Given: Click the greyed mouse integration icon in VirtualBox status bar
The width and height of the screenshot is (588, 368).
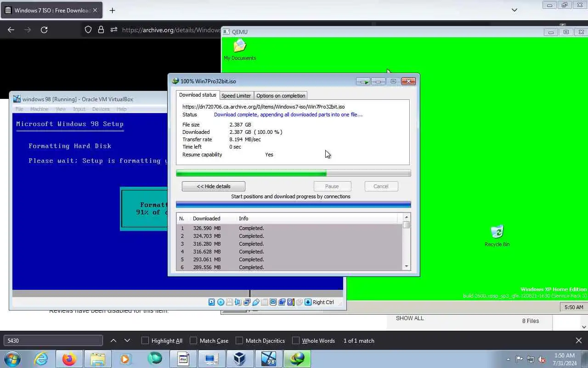Looking at the screenshot, I should [x=299, y=302].
